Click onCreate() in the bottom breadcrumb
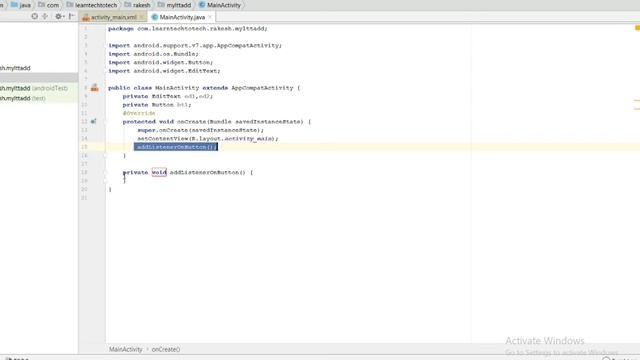Screen dimensions: 640x360 166,349
